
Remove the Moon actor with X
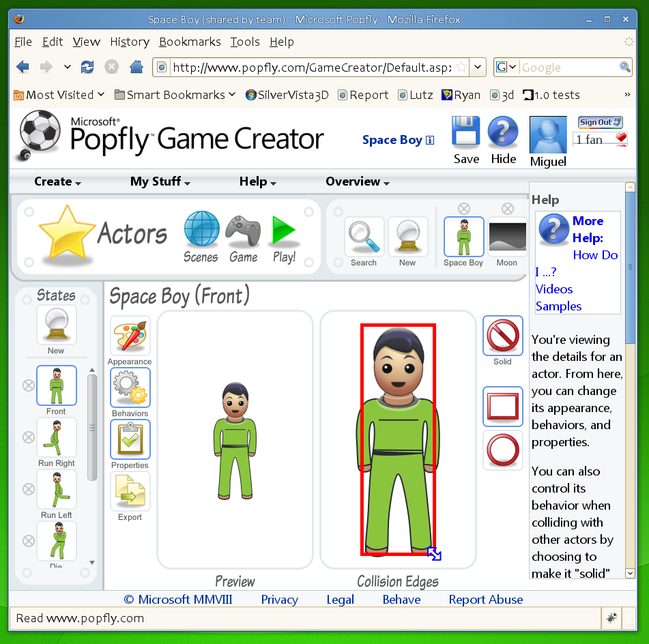[508, 209]
